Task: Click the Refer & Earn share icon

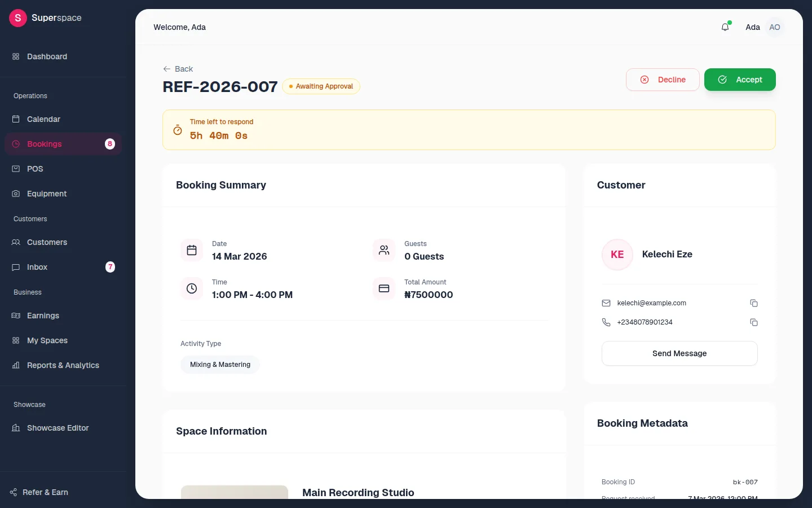Action: pos(14,492)
